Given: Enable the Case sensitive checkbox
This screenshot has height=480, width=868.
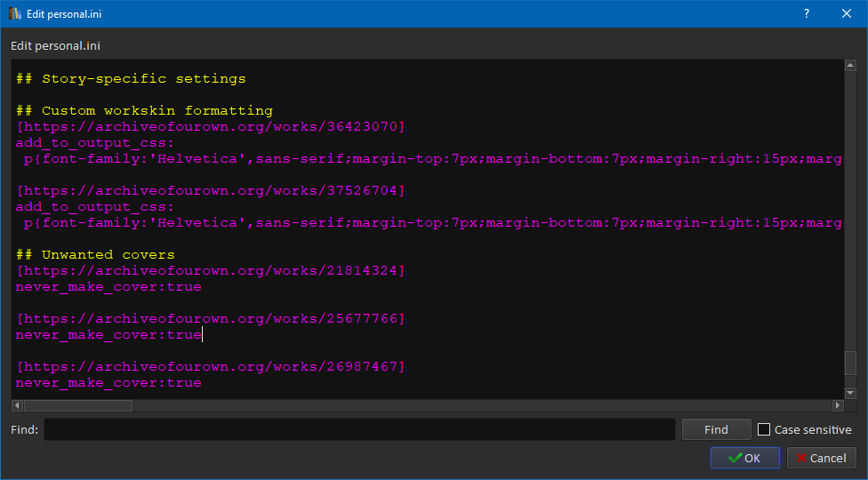Looking at the screenshot, I should tap(764, 430).
